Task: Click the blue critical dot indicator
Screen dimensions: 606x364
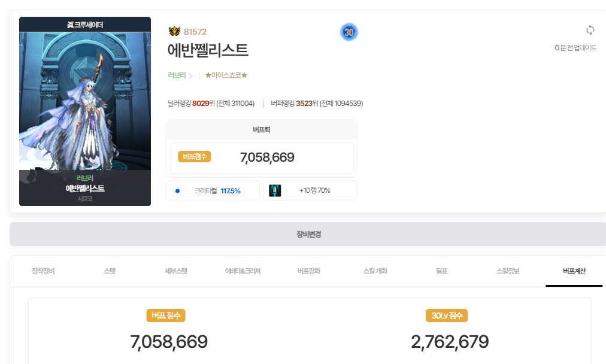Action: (177, 191)
